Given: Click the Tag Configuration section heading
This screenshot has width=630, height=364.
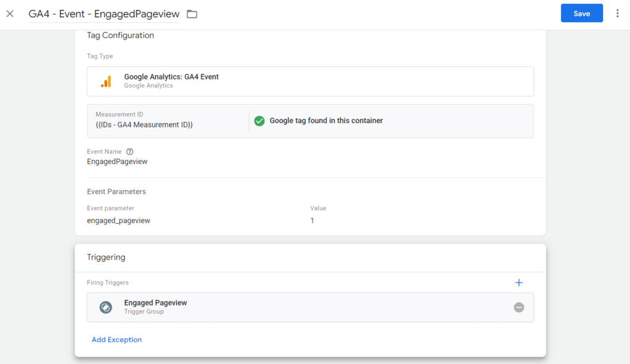Looking at the screenshot, I should coord(120,36).
